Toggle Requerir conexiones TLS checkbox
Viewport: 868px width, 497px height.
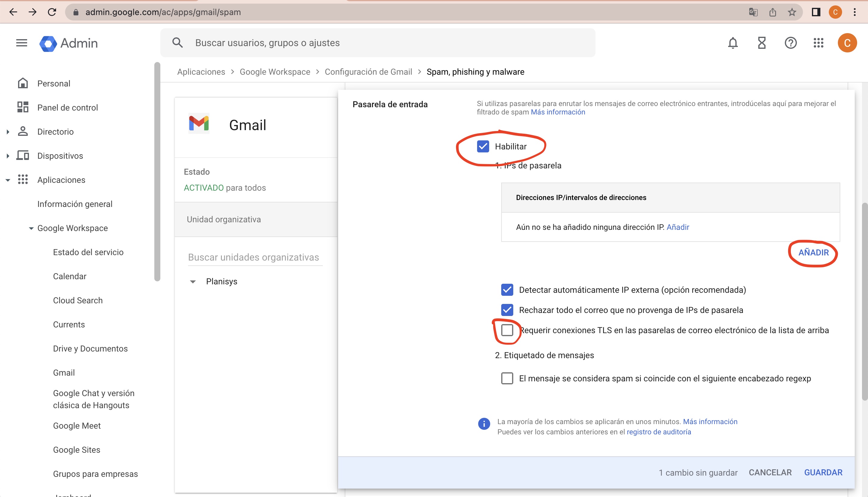click(x=507, y=330)
